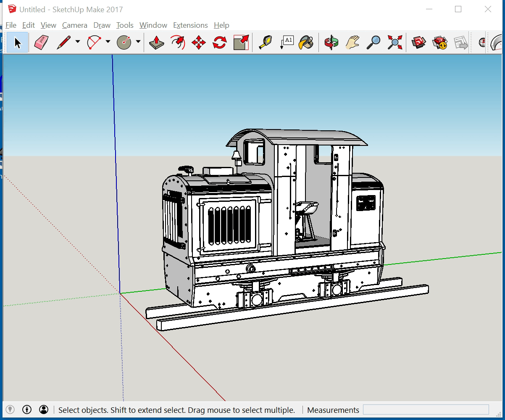Image resolution: width=505 pixels, height=420 pixels.
Task: Activate the Push/Pull tool
Action: (x=156, y=42)
